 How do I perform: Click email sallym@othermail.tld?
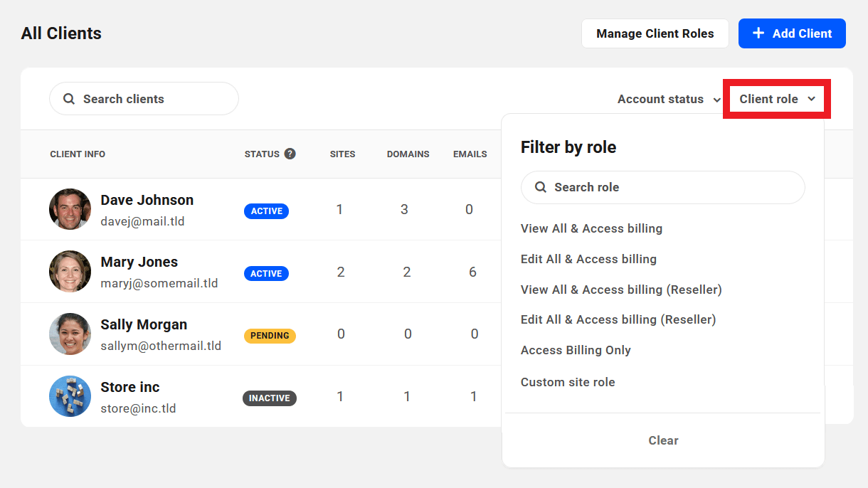point(161,346)
